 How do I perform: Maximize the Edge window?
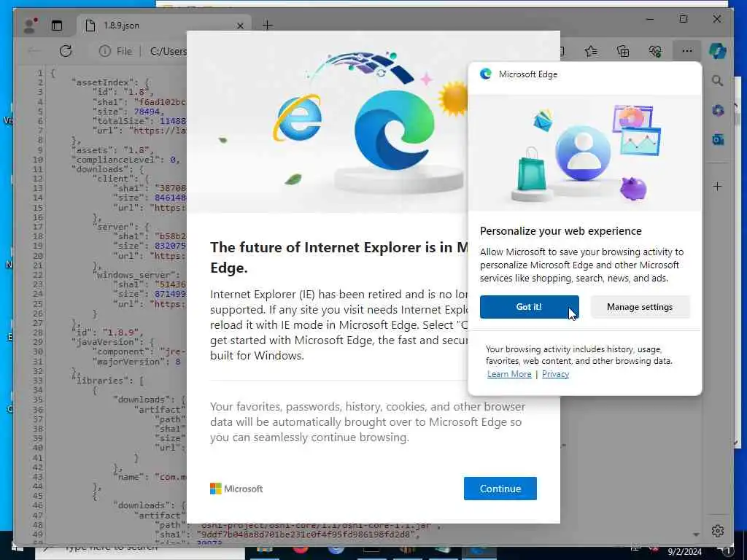pos(683,19)
